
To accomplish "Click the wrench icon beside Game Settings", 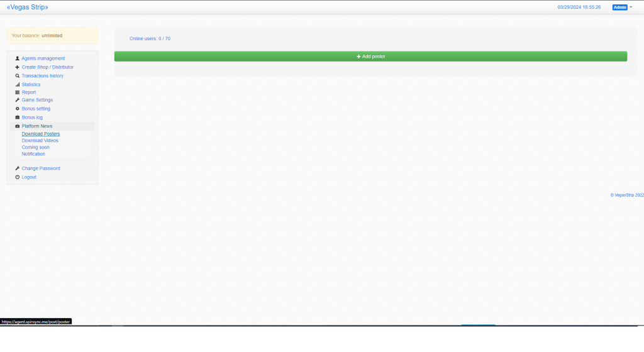I will pyautogui.click(x=17, y=100).
